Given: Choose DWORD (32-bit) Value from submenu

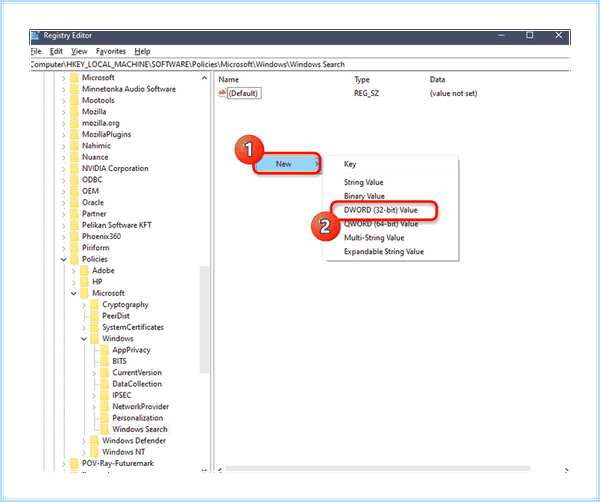Looking at the screenshot, I should 381,210.
